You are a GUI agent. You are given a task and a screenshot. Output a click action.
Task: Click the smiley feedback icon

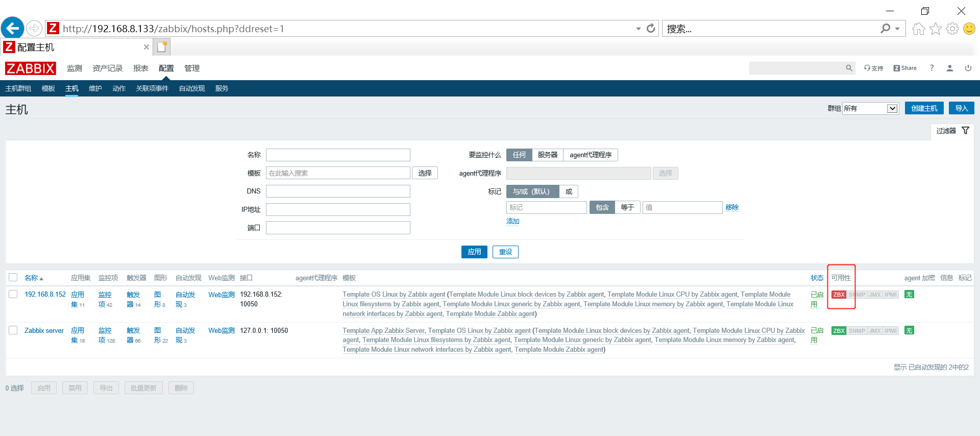point(969,29)
